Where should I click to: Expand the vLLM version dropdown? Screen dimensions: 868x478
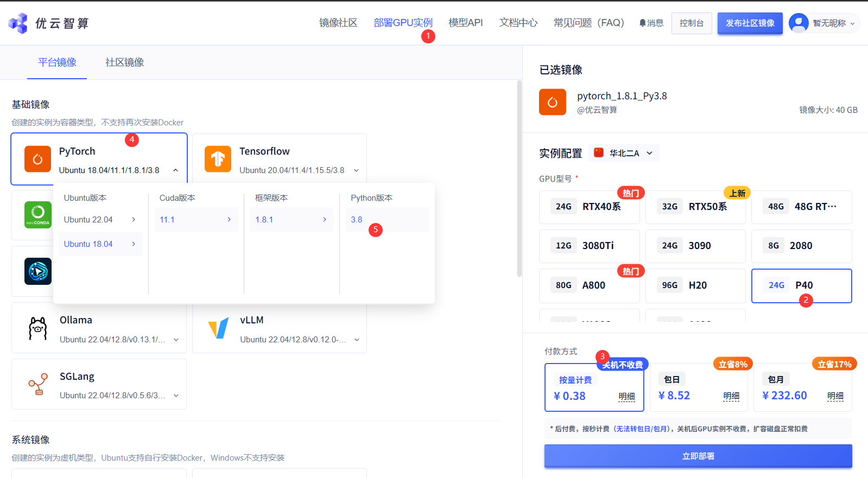[x=357, y=340]
